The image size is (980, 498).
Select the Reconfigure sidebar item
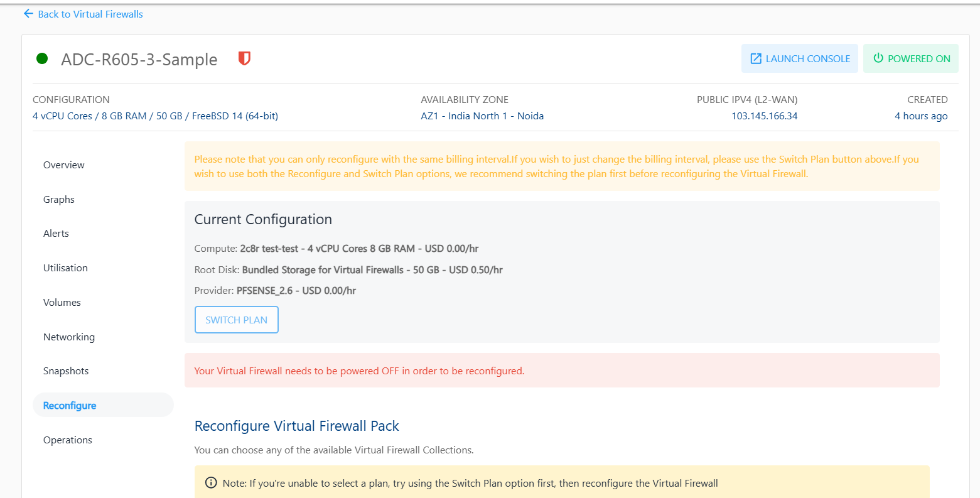pos(70,406)
